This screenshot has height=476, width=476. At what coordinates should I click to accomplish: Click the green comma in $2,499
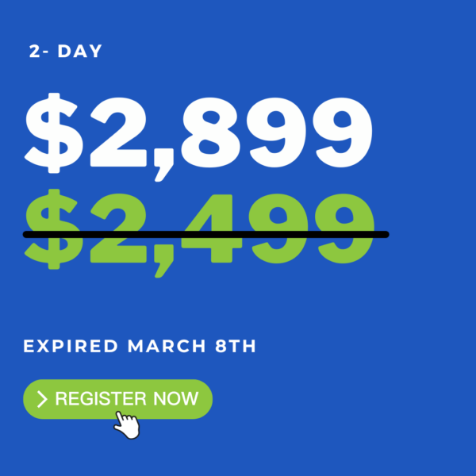164,261
